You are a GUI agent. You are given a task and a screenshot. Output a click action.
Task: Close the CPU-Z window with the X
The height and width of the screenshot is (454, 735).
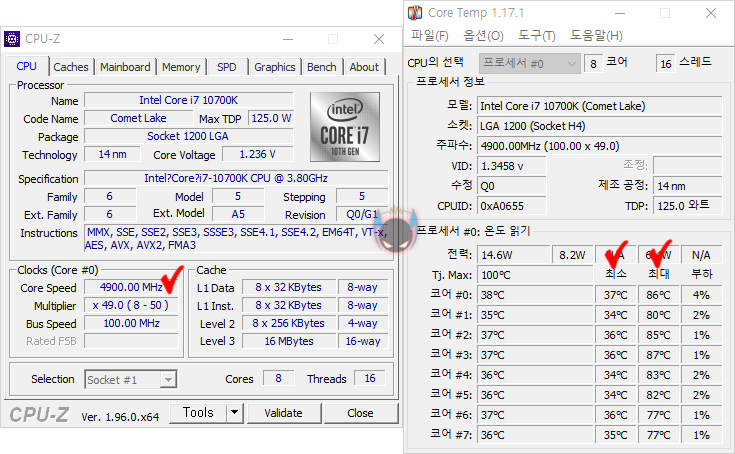[379, 39]
